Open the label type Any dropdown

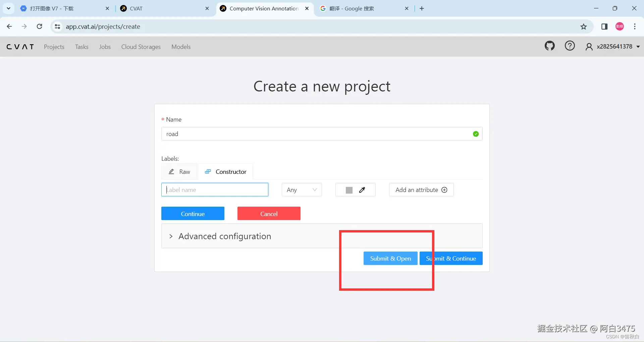click(302, 190)
